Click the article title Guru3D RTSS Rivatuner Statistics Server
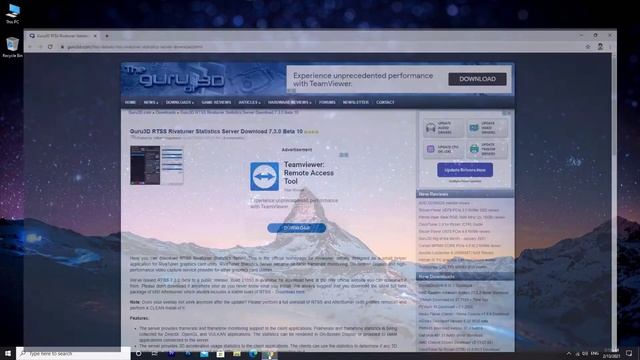This screenshot has height=360, width=640. point(216,131)
